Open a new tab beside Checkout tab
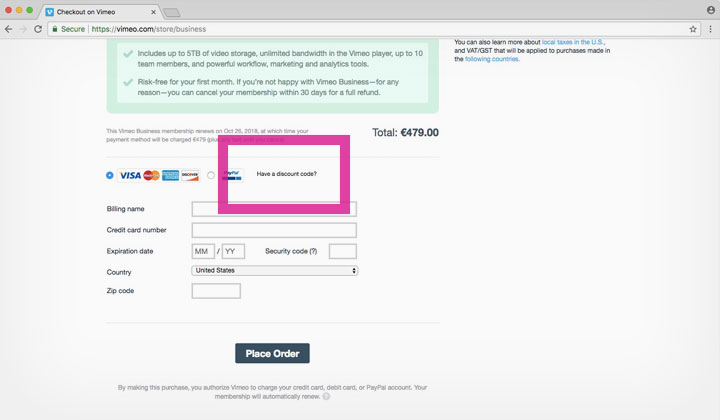The image size is (720, 420). 172,12
